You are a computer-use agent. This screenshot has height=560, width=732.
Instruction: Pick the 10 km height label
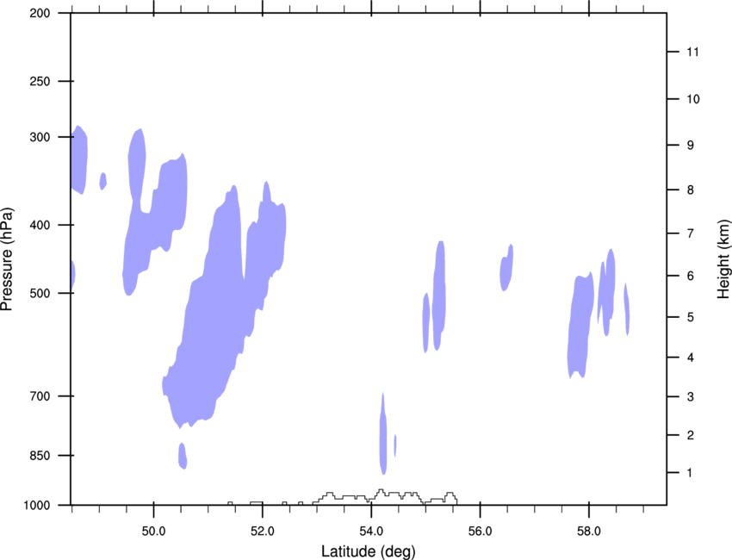pyautogui.click(x=693, y=99)
